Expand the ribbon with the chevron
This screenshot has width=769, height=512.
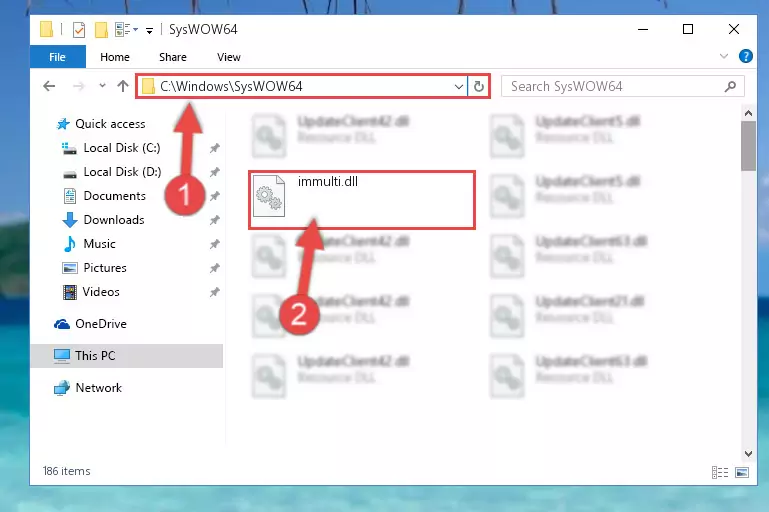tap(723, 56)
